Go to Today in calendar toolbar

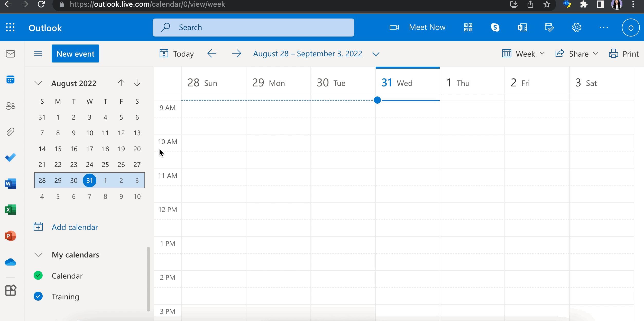pos(177,54)
